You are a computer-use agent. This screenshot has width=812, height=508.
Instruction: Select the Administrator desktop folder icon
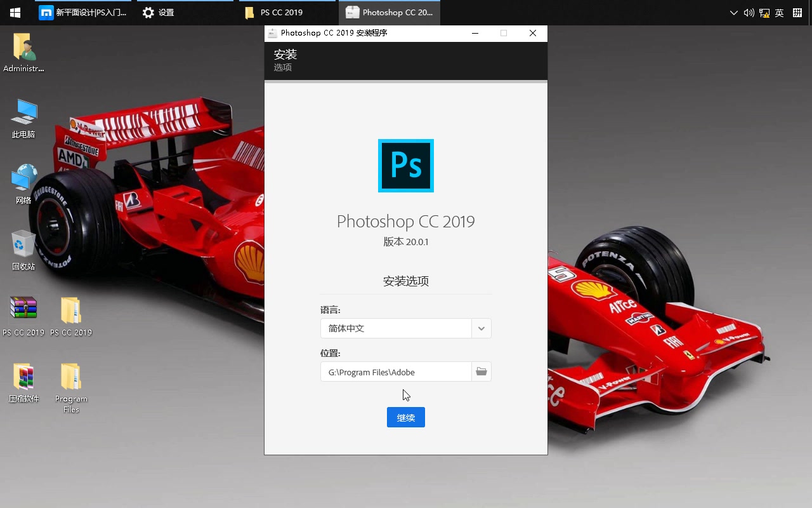[x=23, y=53]
